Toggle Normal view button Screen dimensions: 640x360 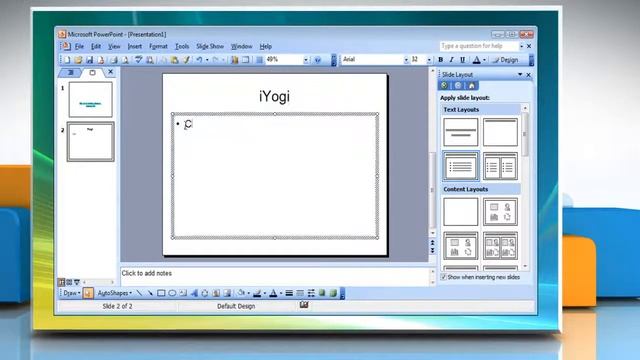coord(62,282)
